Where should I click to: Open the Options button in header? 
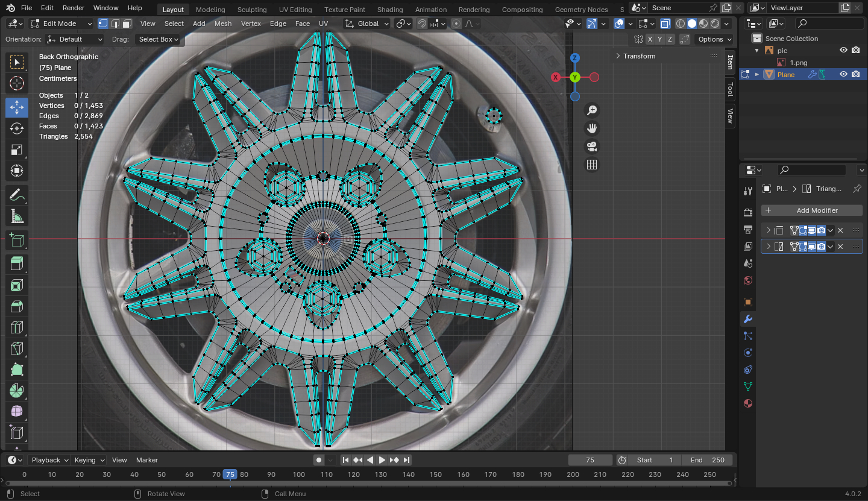[x=714, y=39]
